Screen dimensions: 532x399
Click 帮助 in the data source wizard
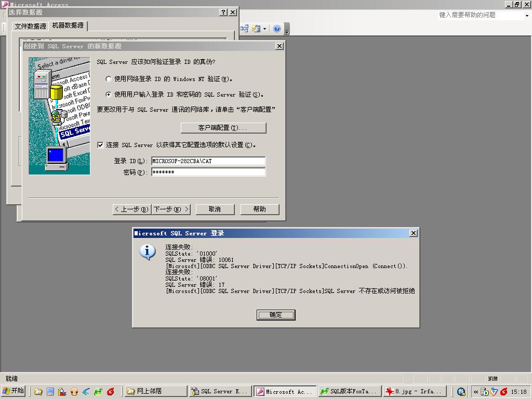pyautogui.click(x=260, y=209)
